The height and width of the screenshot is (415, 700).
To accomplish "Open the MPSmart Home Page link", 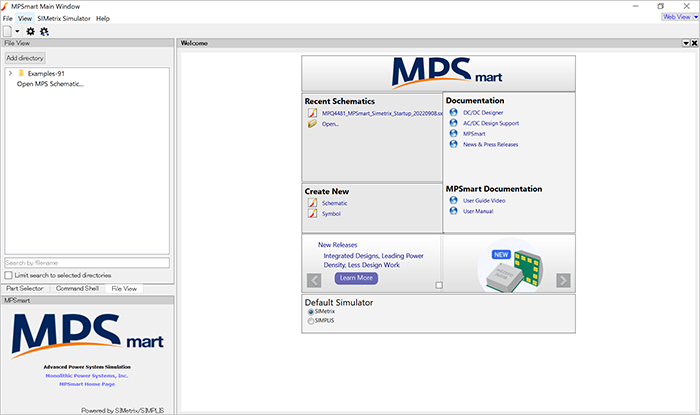I will 87,384.
